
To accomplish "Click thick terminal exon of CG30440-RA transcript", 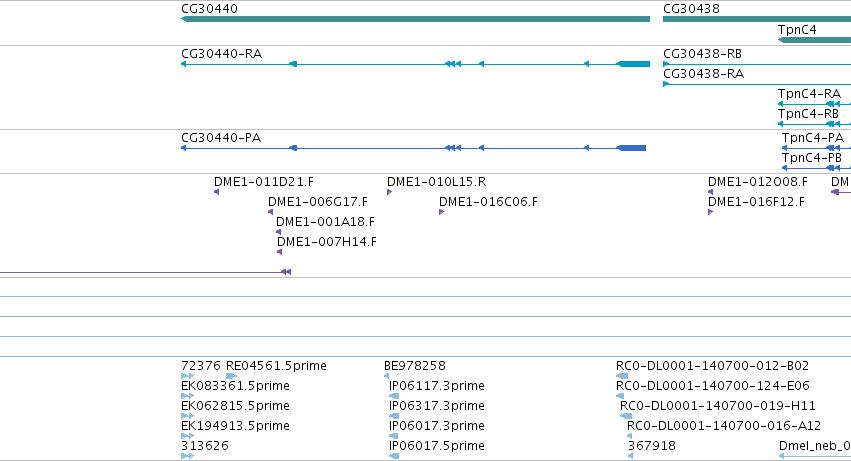I will point(634,64).
